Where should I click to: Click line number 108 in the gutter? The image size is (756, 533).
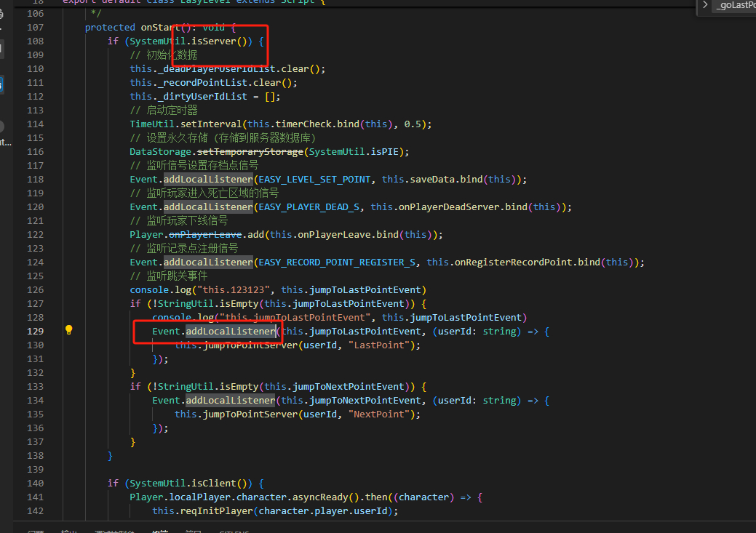tap(35, 41)
